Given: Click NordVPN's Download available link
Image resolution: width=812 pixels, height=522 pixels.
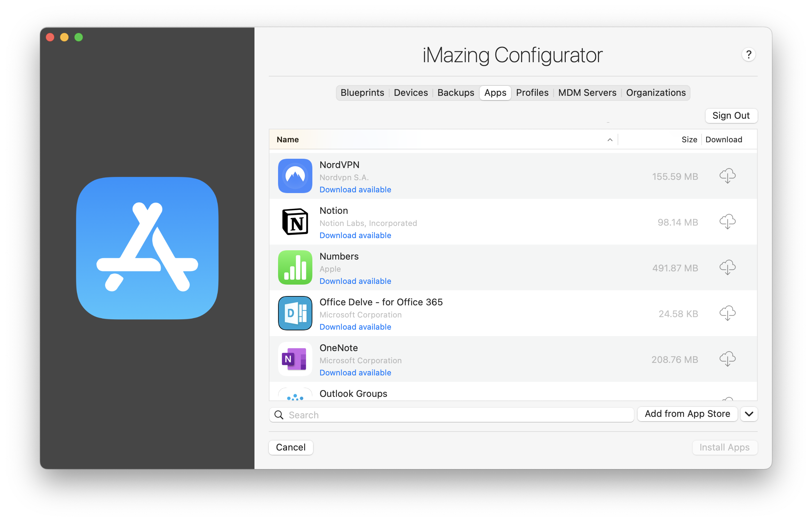Looking at the screenshot, I should (355, 189).
